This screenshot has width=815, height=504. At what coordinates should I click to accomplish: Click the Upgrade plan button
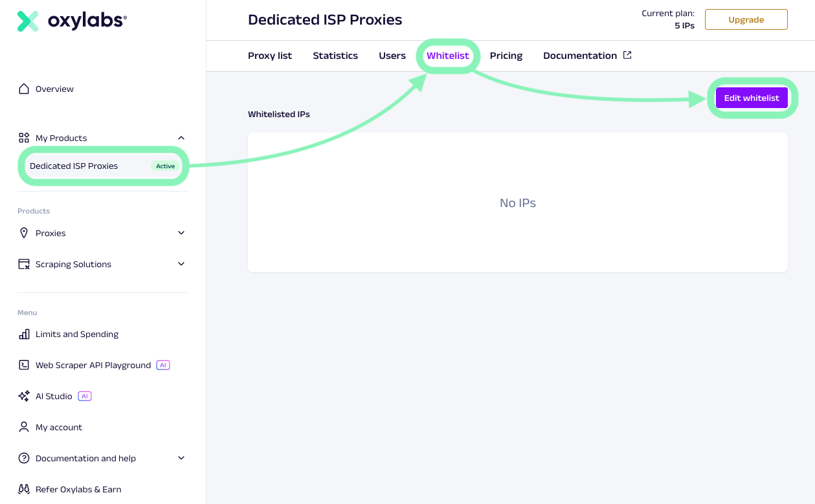coord(746,19)
